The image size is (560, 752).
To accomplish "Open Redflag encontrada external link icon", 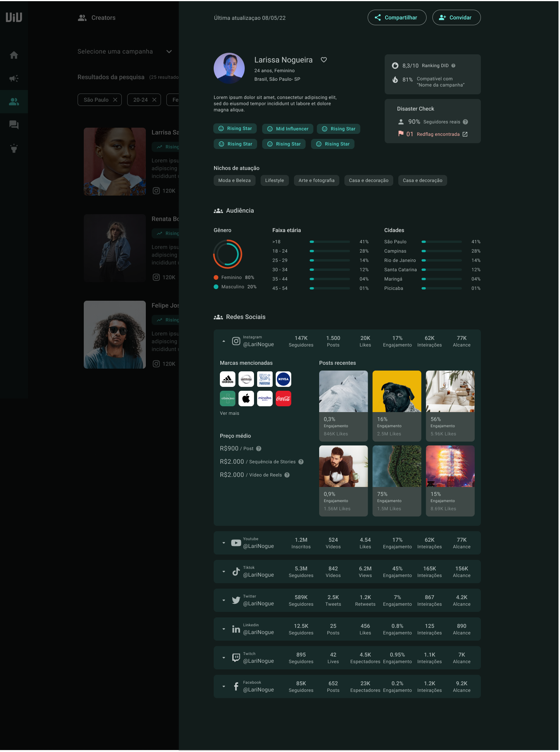I will point(465,134).
